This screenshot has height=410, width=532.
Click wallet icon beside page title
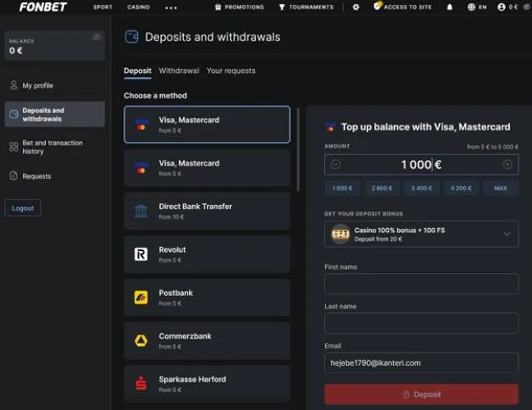[131, 37]
